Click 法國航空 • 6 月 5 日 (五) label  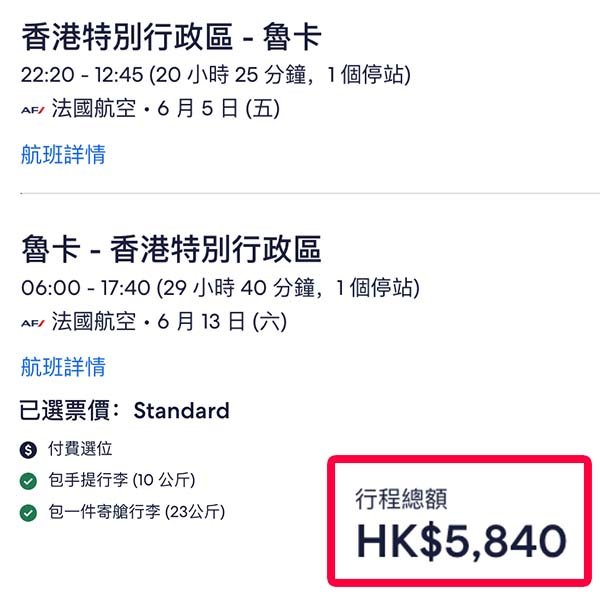point(166,110)
